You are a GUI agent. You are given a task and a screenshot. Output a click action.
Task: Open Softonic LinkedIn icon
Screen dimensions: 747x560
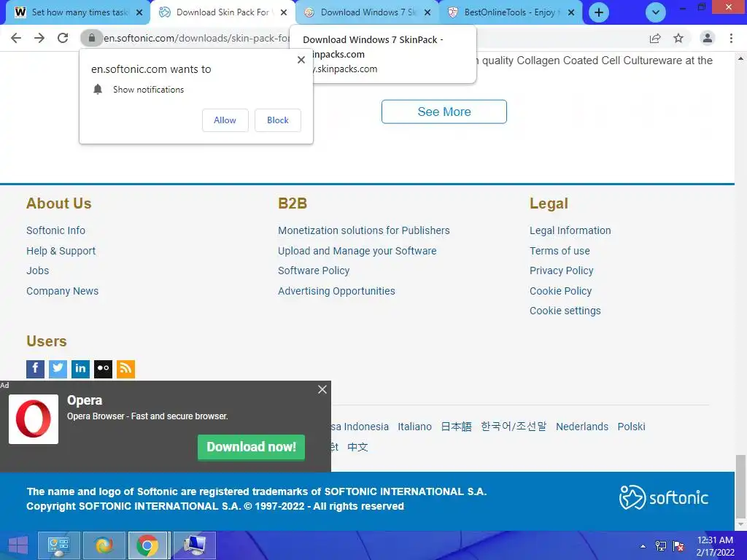click(80, 369)
